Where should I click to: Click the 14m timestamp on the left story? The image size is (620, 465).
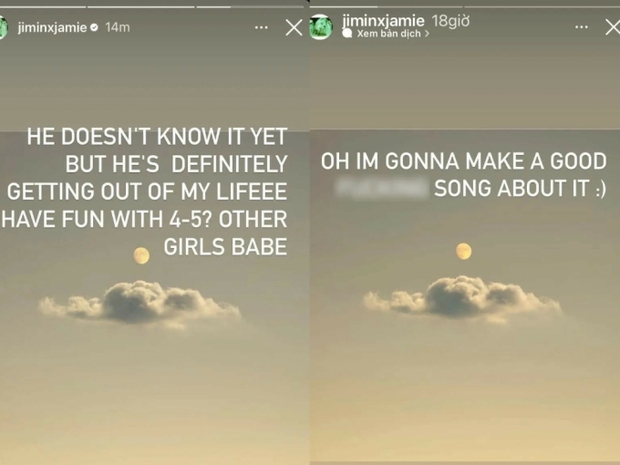pyautogui.click(x=117, y=28)
